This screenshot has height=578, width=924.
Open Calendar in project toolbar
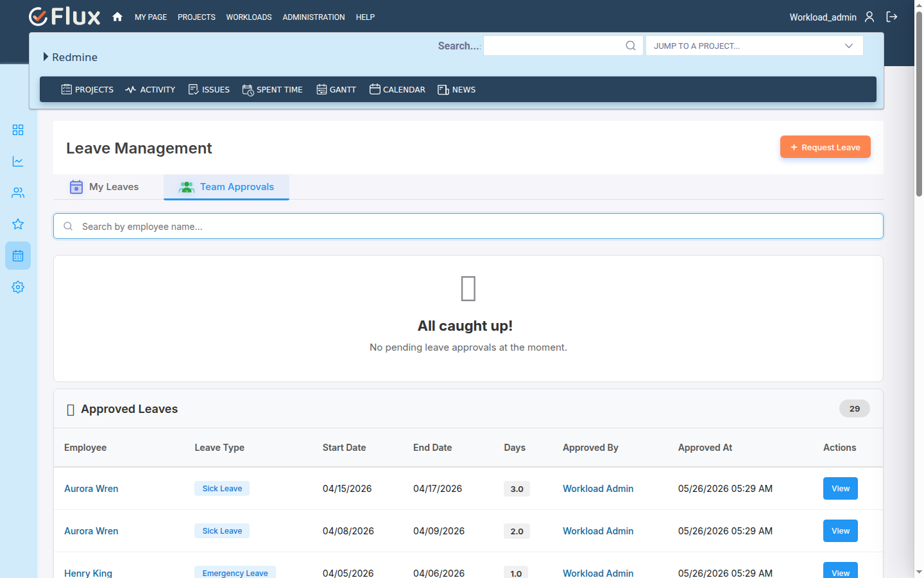pyautogui.click(x=397, y=89)
